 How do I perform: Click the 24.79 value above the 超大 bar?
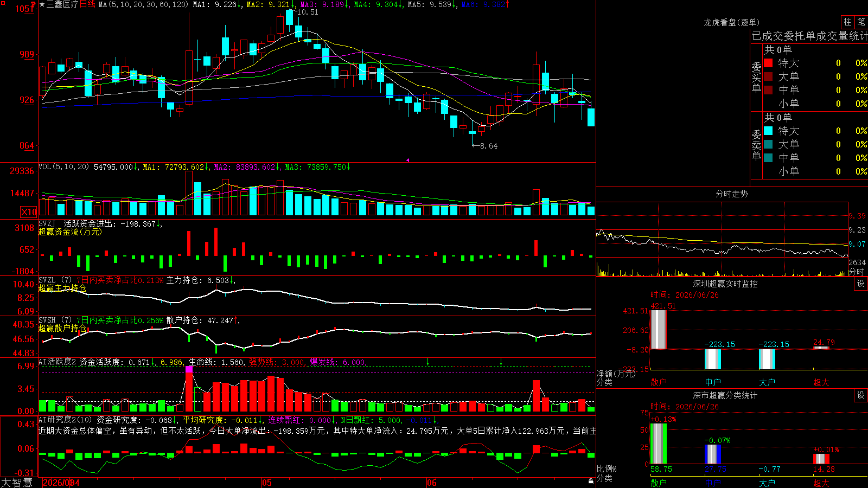click(824, 342)
